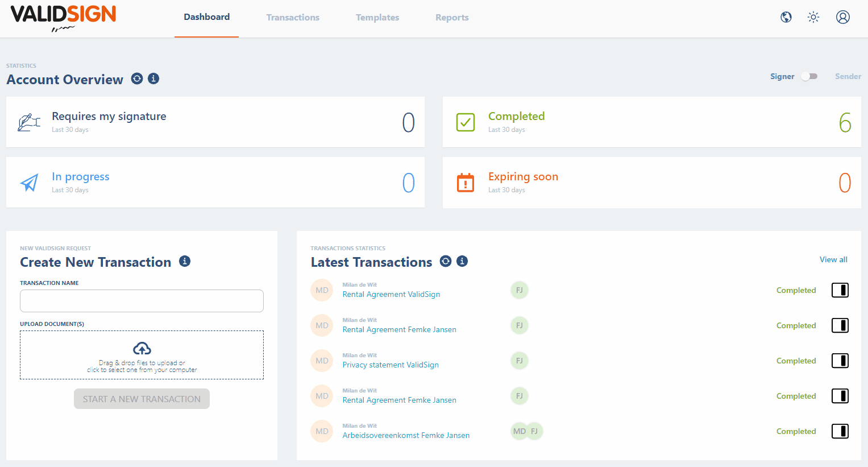This screenshot has width=868, height=467.
Task: Click the Requires my signature card title
Action: pos(109,116)
